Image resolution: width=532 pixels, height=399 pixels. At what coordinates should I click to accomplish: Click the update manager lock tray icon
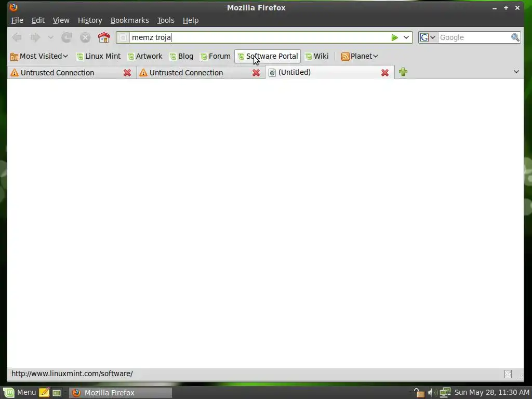click(x=419, y=393)
